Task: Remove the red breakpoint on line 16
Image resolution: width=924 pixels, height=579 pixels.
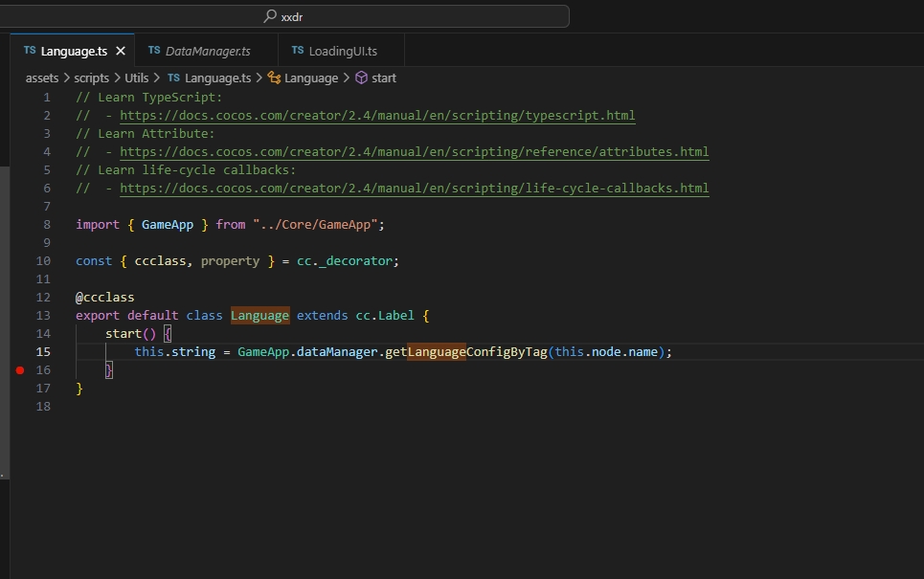Action: pyautogui.click(x=19, y=369)
